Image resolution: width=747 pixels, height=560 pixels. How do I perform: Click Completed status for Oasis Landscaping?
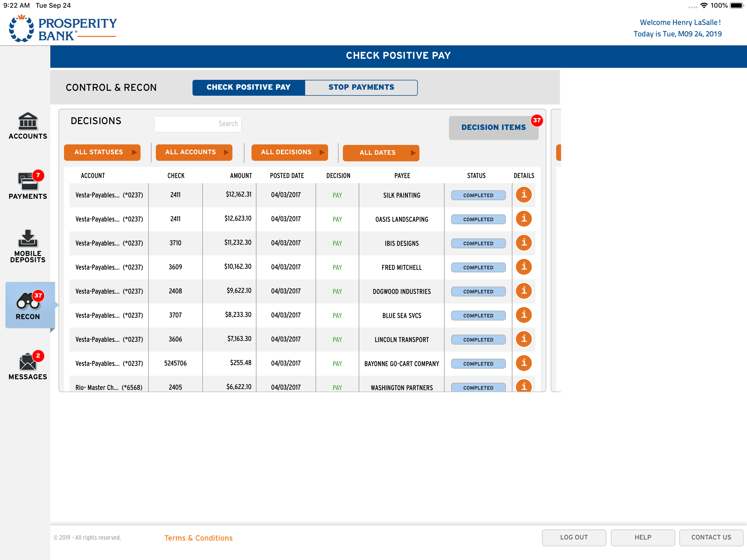click(x=478, y=219)
